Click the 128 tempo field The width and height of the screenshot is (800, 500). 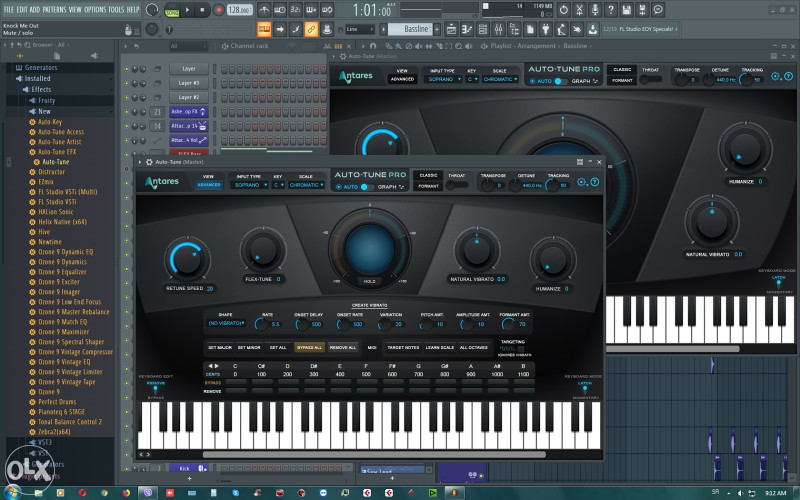239,10
